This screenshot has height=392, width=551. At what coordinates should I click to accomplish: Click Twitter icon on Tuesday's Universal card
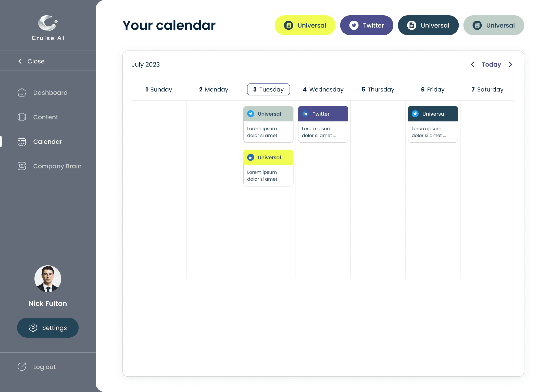(251, 114)
